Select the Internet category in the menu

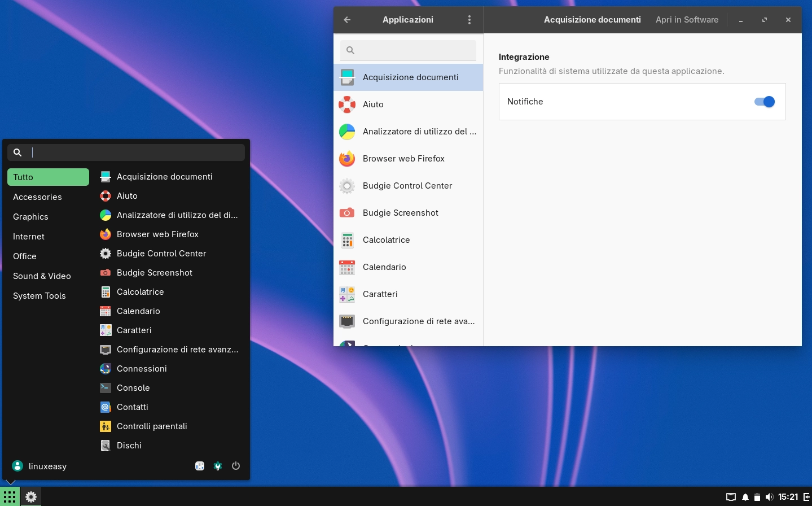[29, 237]
